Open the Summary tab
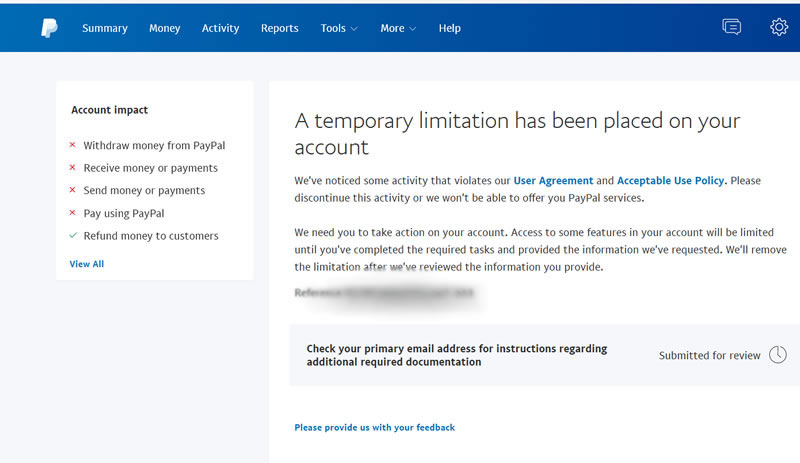The height and width of the screenshot is (463, 800). coord(105,28)
